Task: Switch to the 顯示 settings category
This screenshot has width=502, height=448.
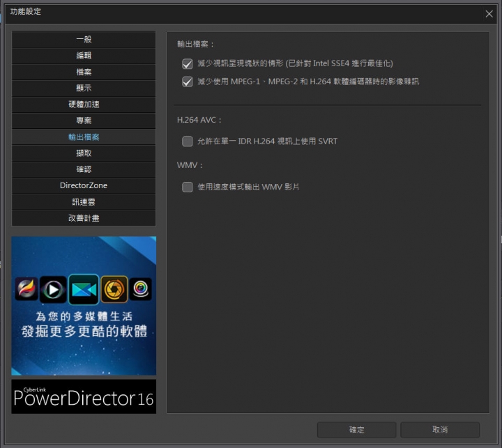Action: pyautogui.click(x=84, y=88)
